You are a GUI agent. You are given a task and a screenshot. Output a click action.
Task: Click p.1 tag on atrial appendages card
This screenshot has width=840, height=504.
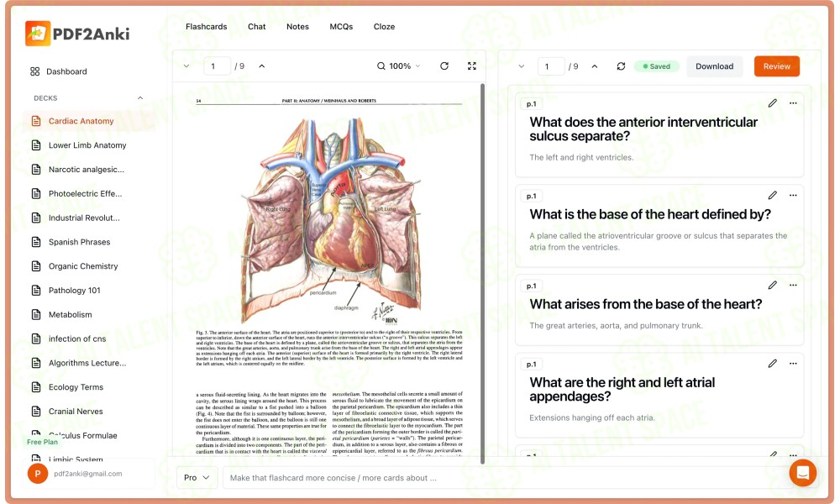pos(532,365)
